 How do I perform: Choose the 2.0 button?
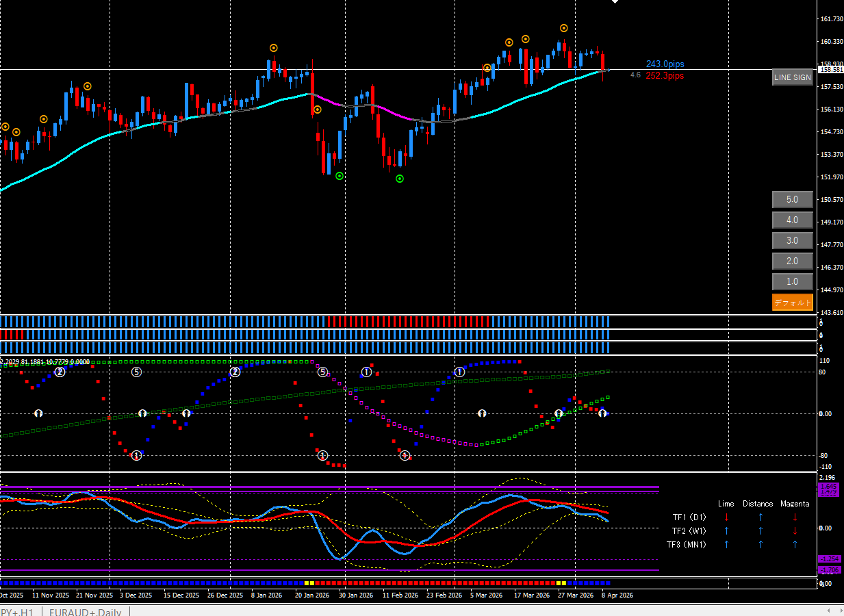pos(792,261)
